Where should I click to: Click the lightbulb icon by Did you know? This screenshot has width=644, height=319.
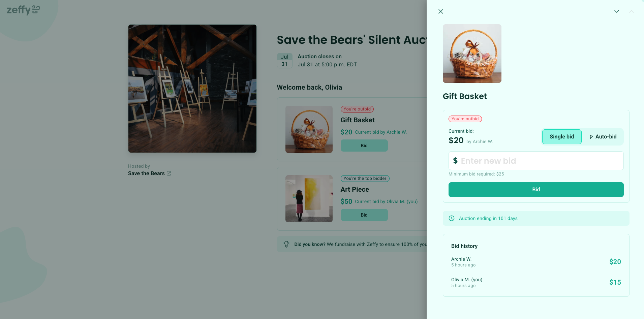coord(286,244)
